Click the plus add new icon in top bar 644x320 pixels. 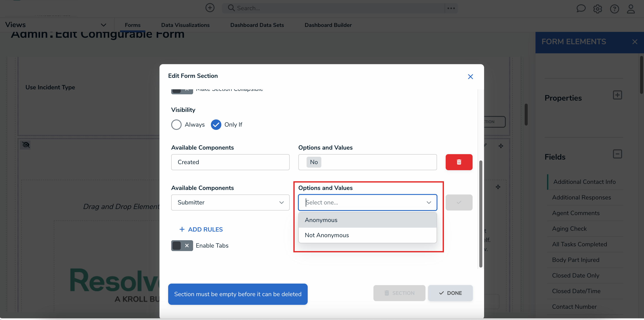click(210, 8)
